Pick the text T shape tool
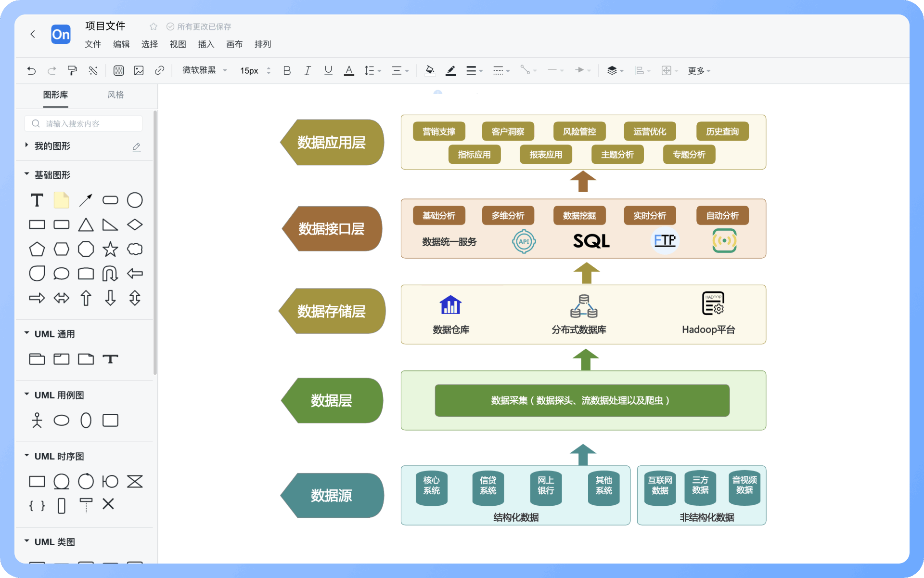924x578 pixels. tap(37, 200)
